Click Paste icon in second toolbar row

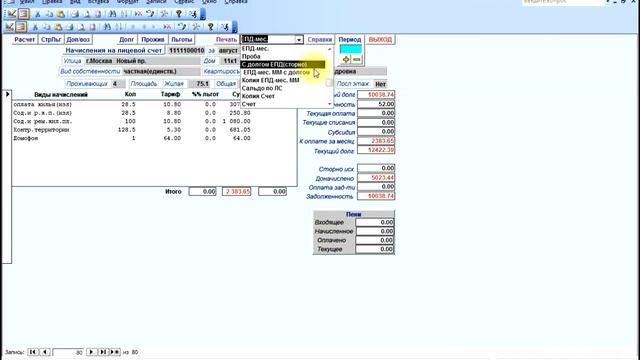(x=58, y=27)
